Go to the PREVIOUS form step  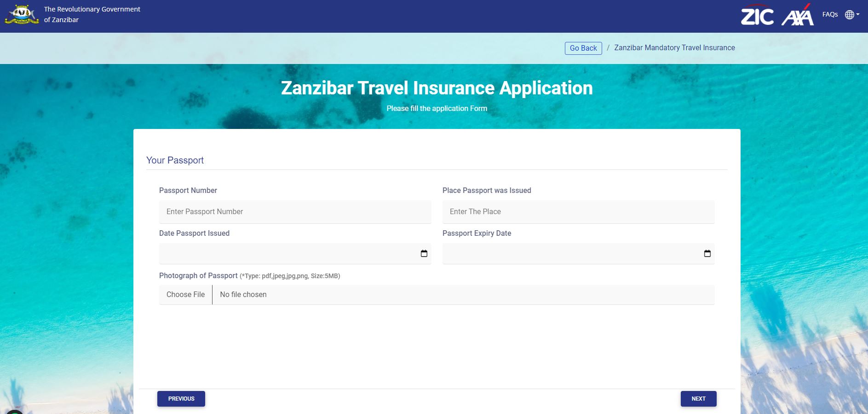(181, 399)
